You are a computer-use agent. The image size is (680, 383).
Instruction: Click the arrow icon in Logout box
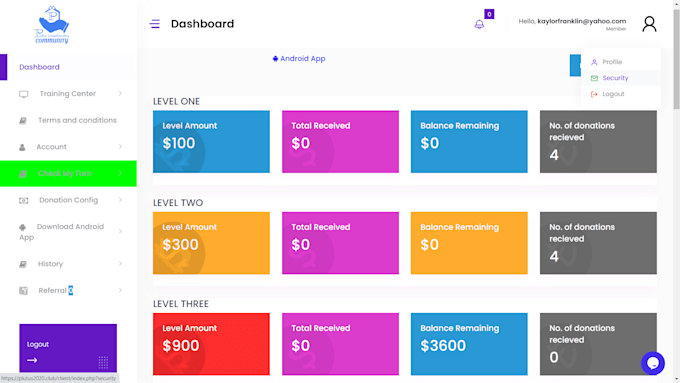tap(32, 360)
